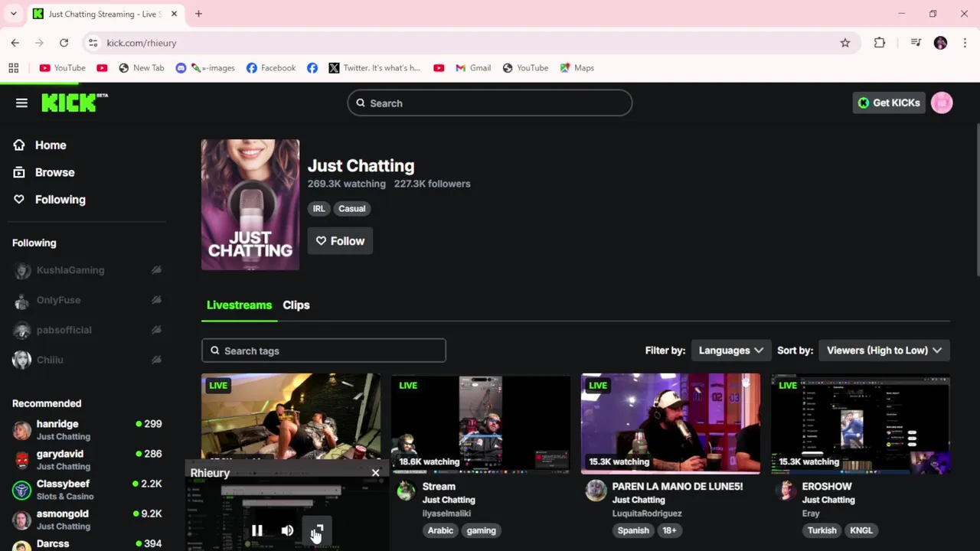
Task: Click the Arabic tag
Action: pyautogui.click(x=440, y=530)
